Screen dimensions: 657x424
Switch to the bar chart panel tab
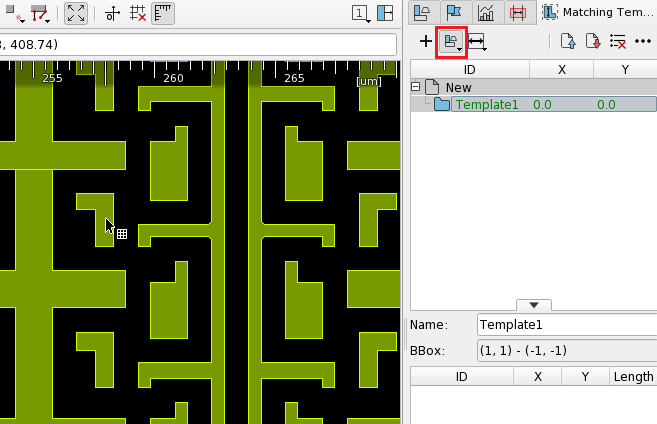tap(486, 13)
